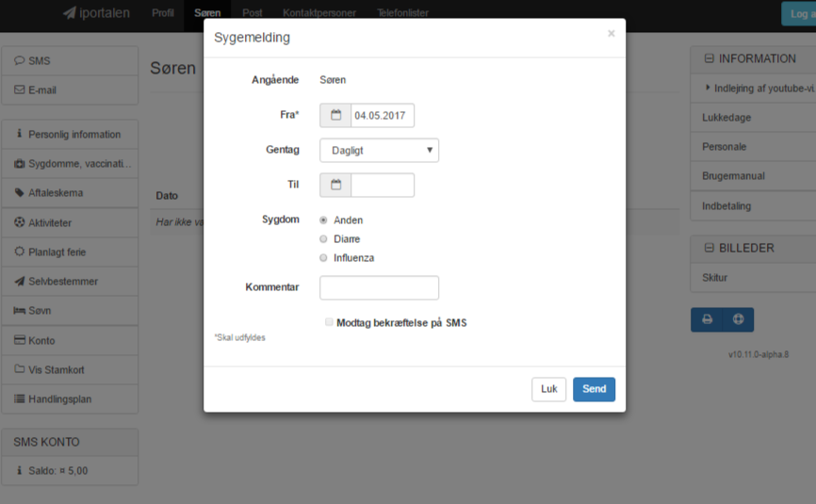The image size is (816, 504).
Task: Open the Telefonlister menu item
Action: (402, 12)
